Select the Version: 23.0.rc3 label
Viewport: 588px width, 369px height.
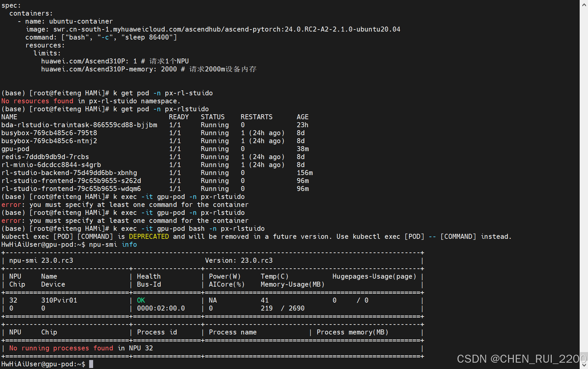(239, 260)
